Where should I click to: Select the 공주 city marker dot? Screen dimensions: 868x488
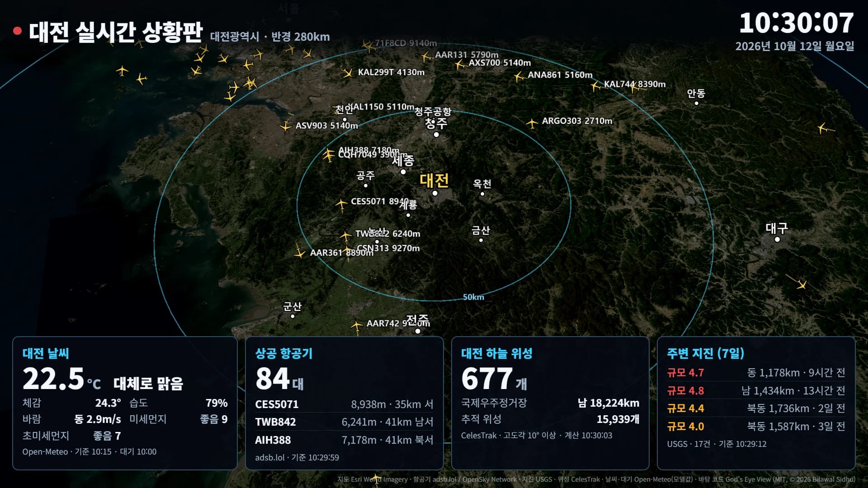coord(365,185)
